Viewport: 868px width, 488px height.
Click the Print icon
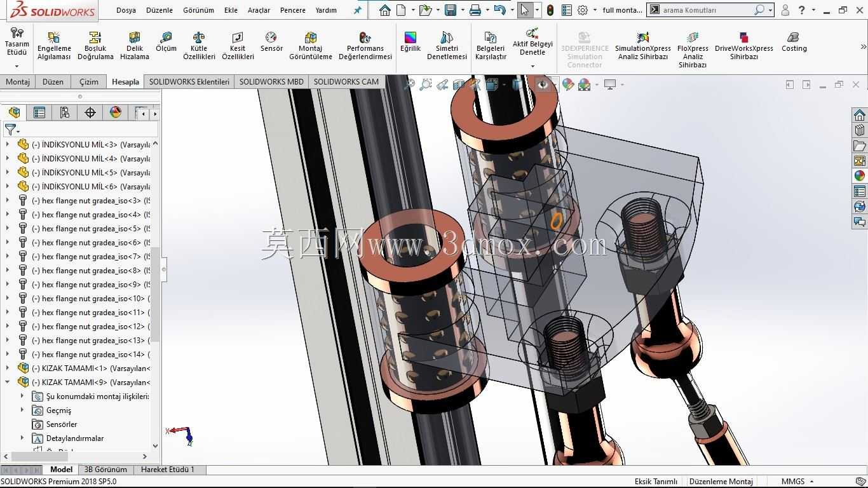coord(475,10)
